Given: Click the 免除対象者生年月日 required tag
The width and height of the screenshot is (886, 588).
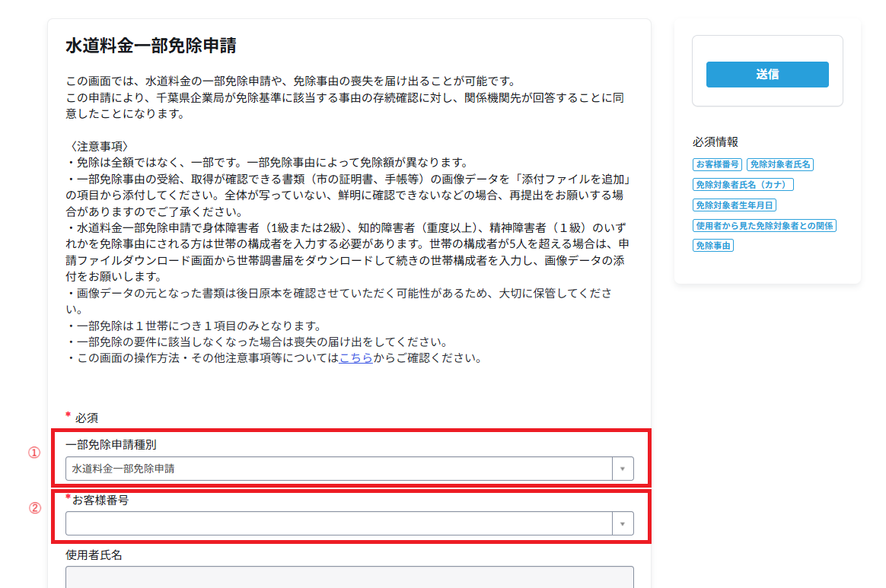Looking at the screenshot, I should [x=734, y=205].
